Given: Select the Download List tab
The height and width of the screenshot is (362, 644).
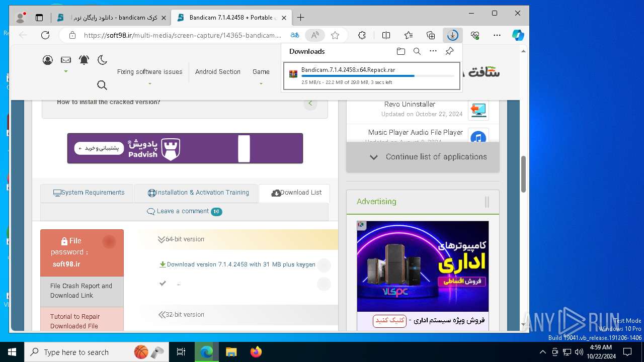Looking at the screenshot, I should [x=294, y=193].
